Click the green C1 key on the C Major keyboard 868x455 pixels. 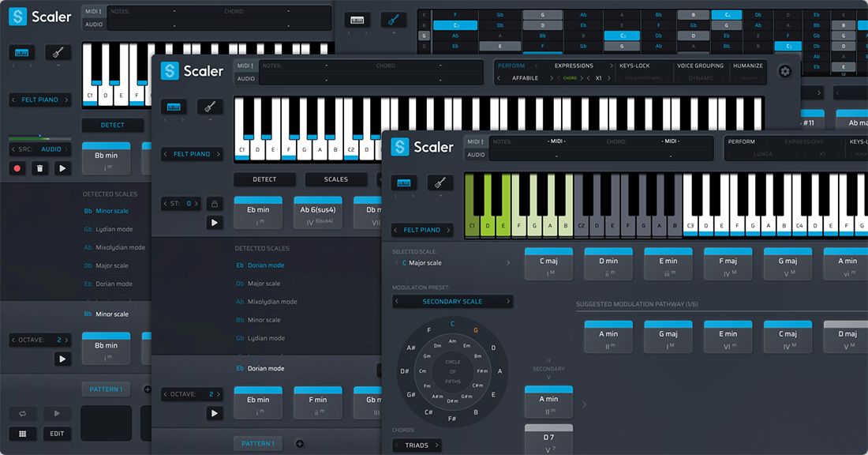(472, 206)
